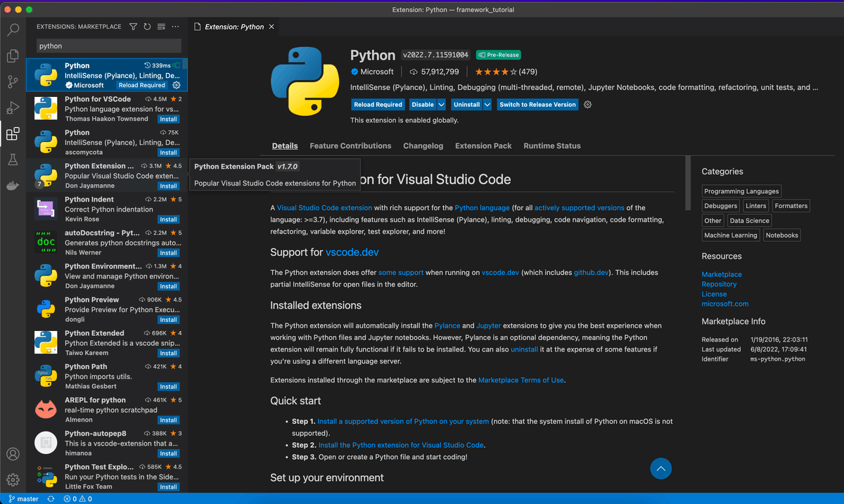This screenshot has width=844, height=504.
Task: Install AREPL for python extension
Action: tap(168, 420)
